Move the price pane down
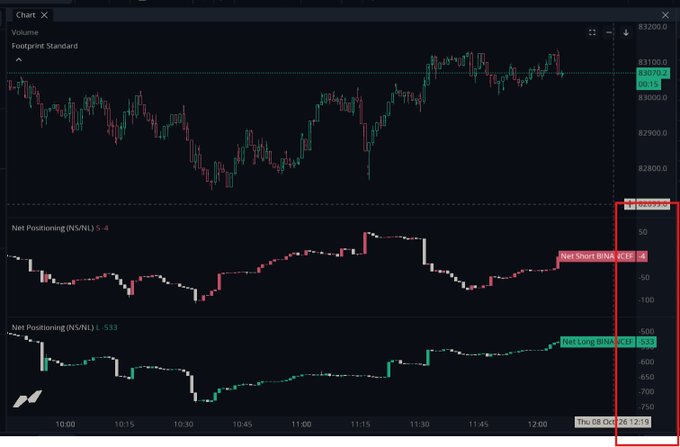This screenshot has width=680, height=447. pos(626,33)
